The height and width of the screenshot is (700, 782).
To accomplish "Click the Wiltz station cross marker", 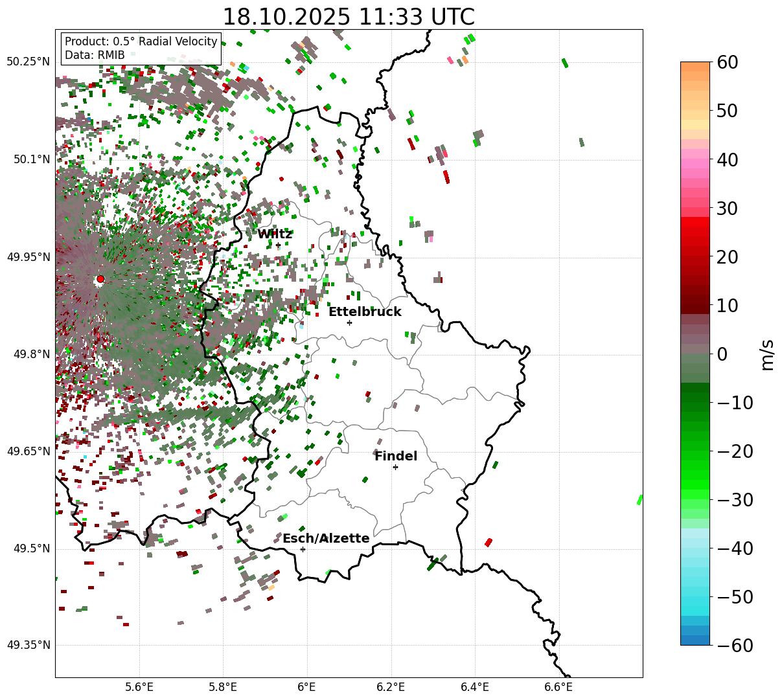I will [x=279, y=245].
